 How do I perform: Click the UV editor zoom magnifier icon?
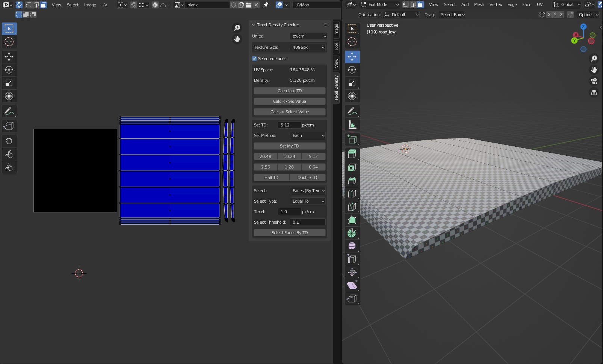pyautogui.click(x=237, y=28)
